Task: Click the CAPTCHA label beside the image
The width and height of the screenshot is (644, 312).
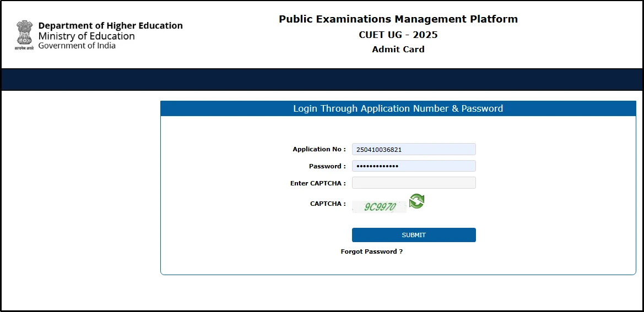Action: 328,204
